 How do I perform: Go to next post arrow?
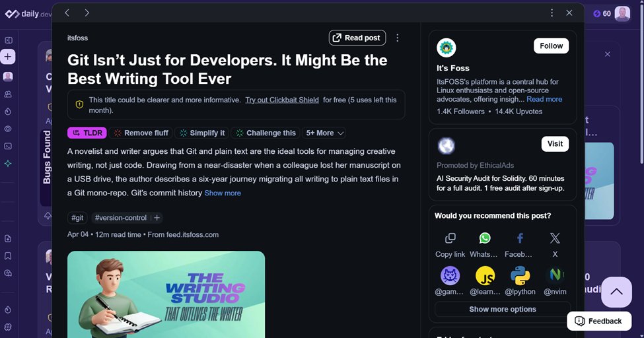click(87, 13)
